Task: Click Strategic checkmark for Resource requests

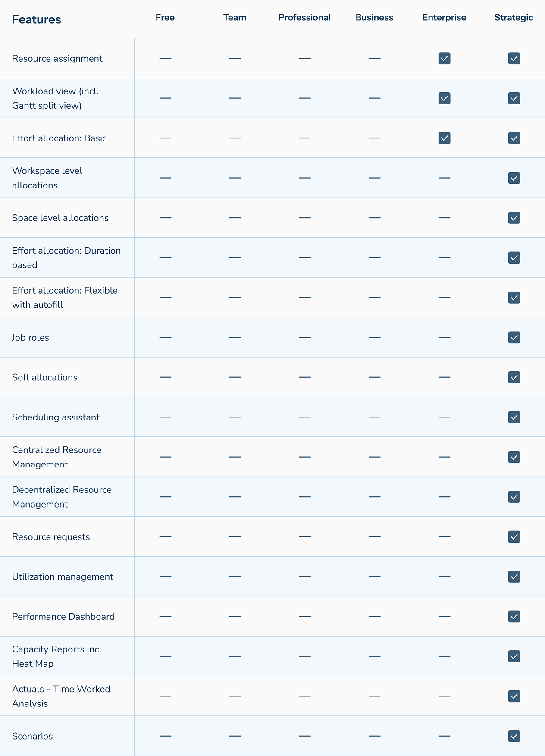Action: coord(514,536)
